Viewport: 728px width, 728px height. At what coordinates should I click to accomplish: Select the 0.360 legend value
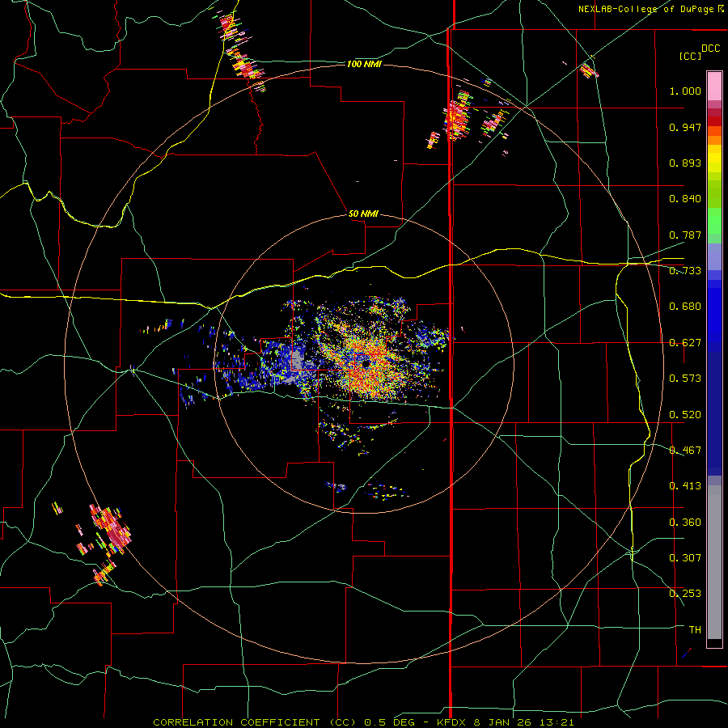[685, 523]
